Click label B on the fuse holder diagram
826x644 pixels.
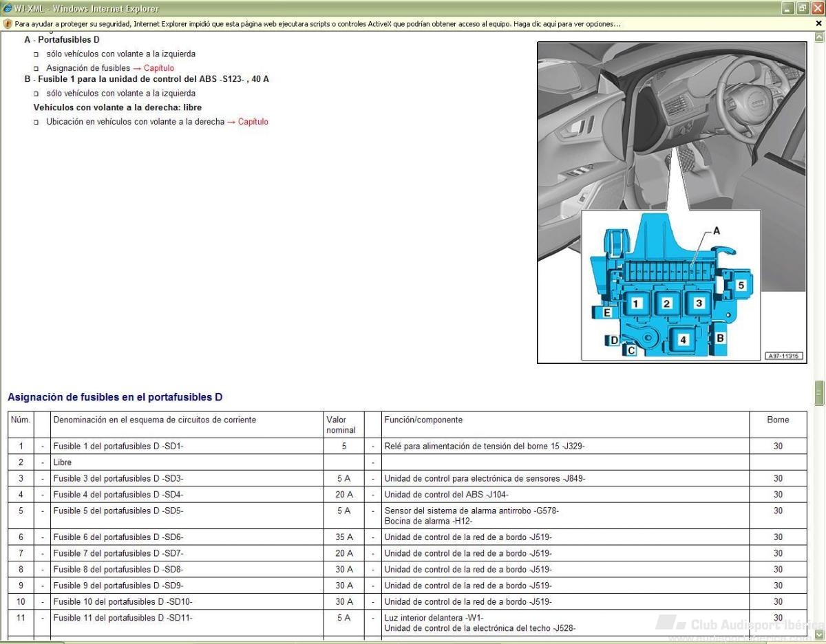(x=720, y=338)
